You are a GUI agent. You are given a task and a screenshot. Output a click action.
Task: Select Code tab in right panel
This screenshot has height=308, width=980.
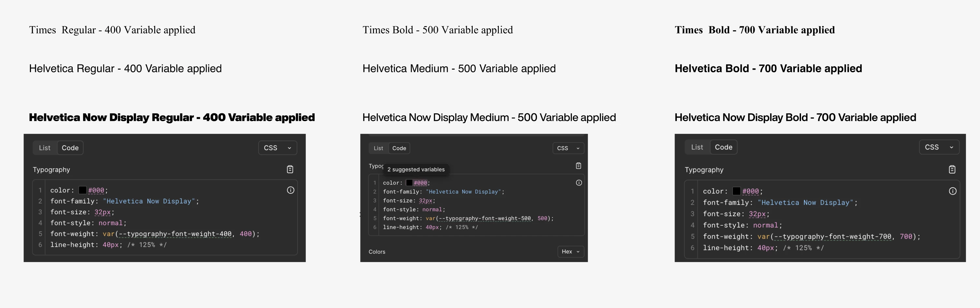[x=723, y=147]
